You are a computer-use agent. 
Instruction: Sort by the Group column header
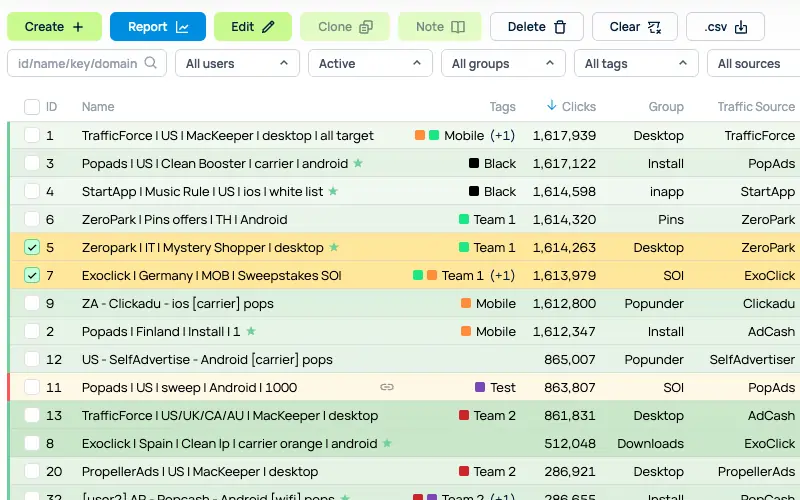pos(666,107)
